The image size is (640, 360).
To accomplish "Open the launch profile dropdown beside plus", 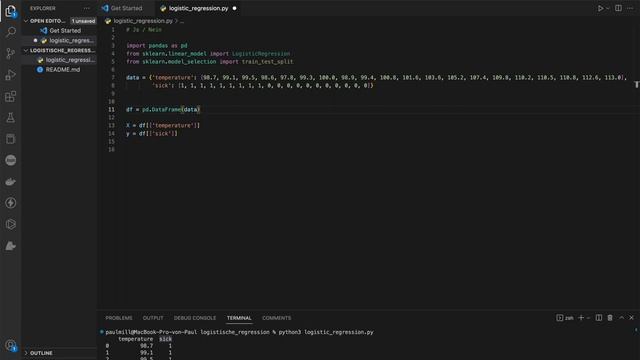I will (x=588, y=318).
